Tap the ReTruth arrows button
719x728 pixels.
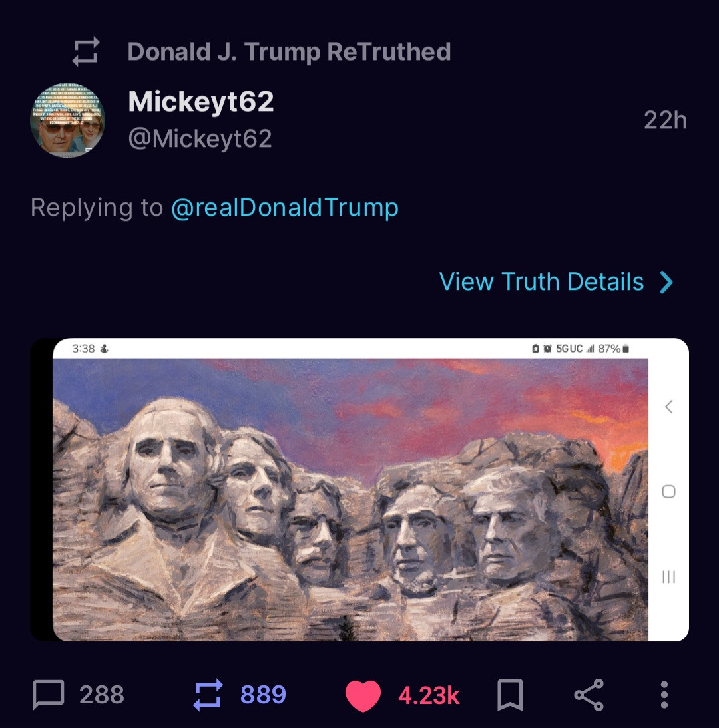tap(208, 695)
